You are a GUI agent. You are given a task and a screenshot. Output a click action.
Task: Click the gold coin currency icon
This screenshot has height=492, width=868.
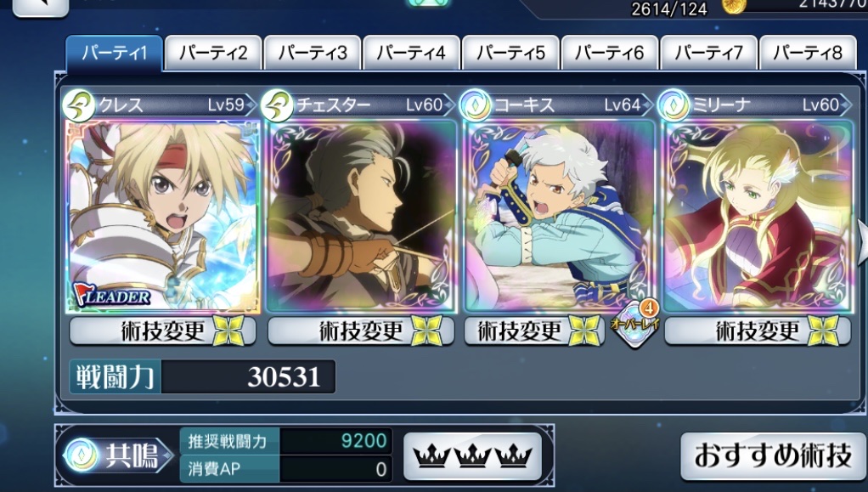pyautogui.click(x=735, y=6)
